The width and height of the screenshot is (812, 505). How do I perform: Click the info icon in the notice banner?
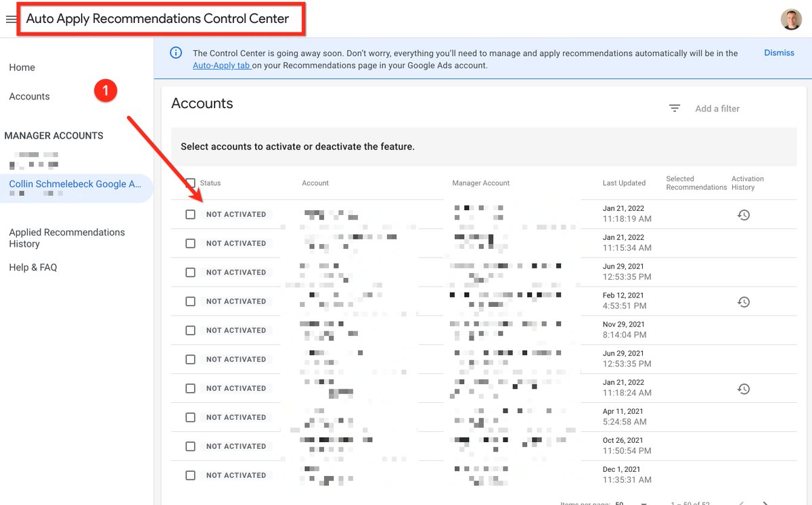(175, 53)
